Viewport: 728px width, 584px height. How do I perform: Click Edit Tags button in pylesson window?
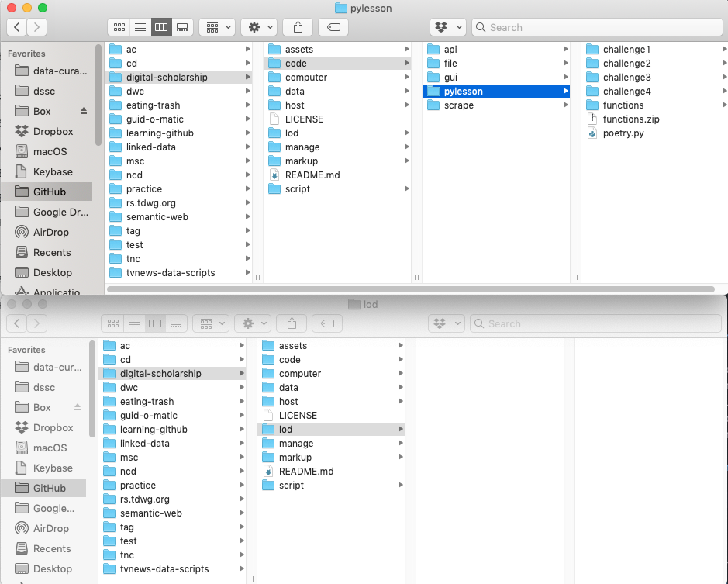(333, 27)
